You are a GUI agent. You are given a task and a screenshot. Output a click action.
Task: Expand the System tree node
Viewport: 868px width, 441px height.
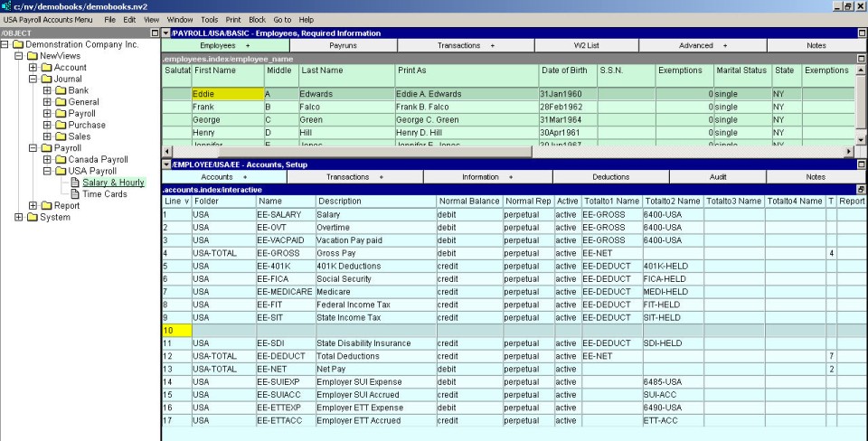[19, 217]
